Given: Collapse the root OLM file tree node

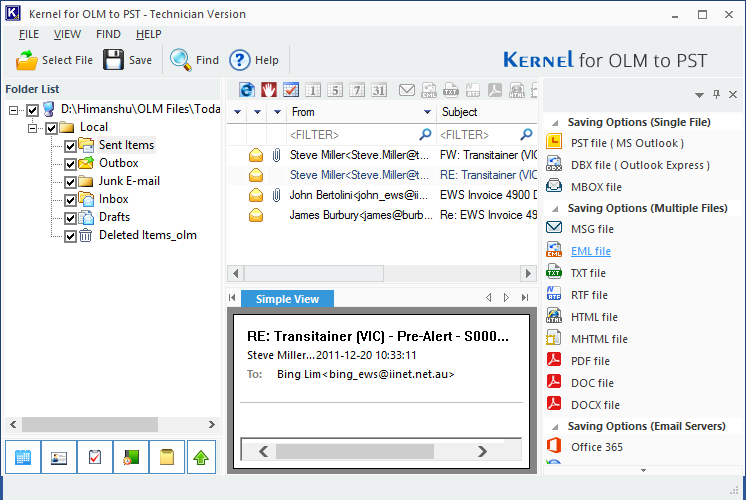Looking at the screenshot, I should pos(14,110).
